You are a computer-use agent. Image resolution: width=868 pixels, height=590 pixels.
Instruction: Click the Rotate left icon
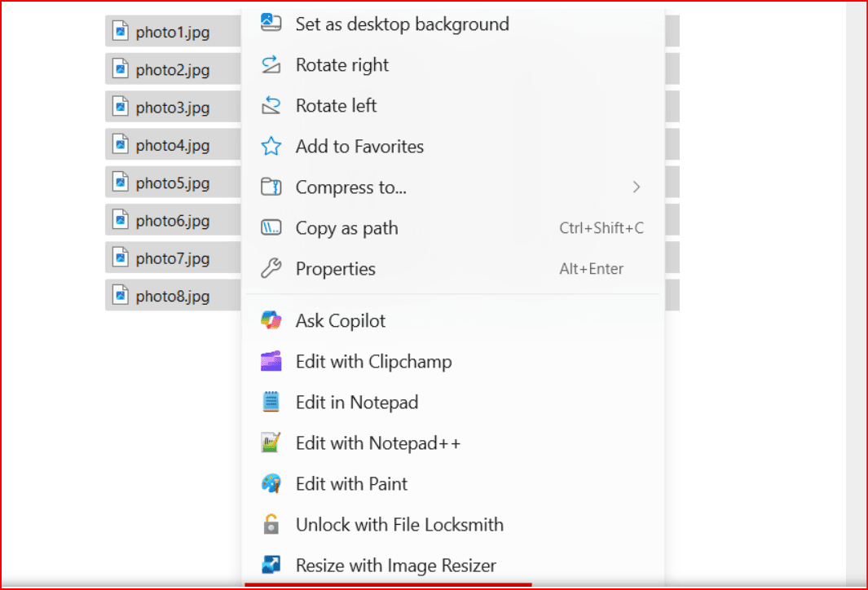[x=271, y=106]
